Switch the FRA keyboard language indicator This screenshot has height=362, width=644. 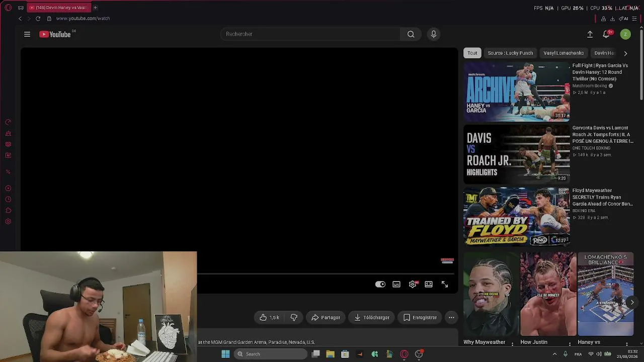[578, 354]
